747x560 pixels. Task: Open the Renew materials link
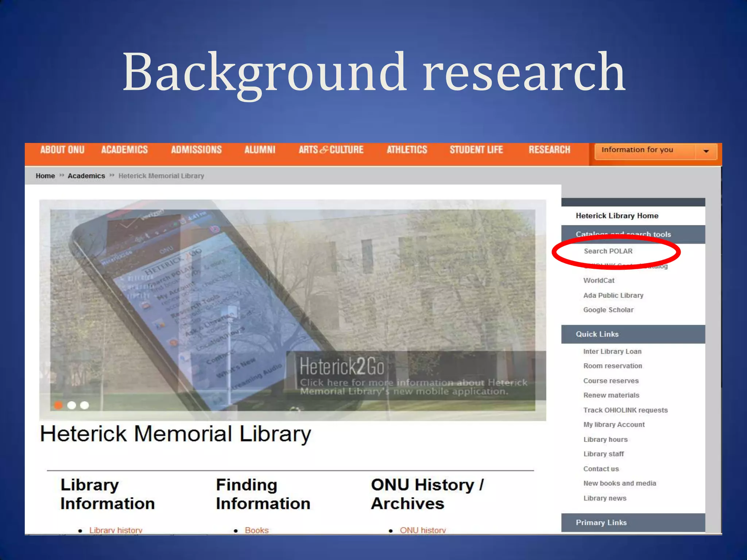click(611, 395)
